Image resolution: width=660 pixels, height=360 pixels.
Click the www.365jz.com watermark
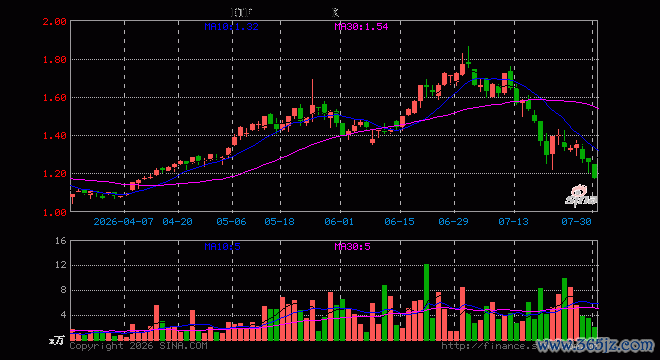click(x=595, y=345)
